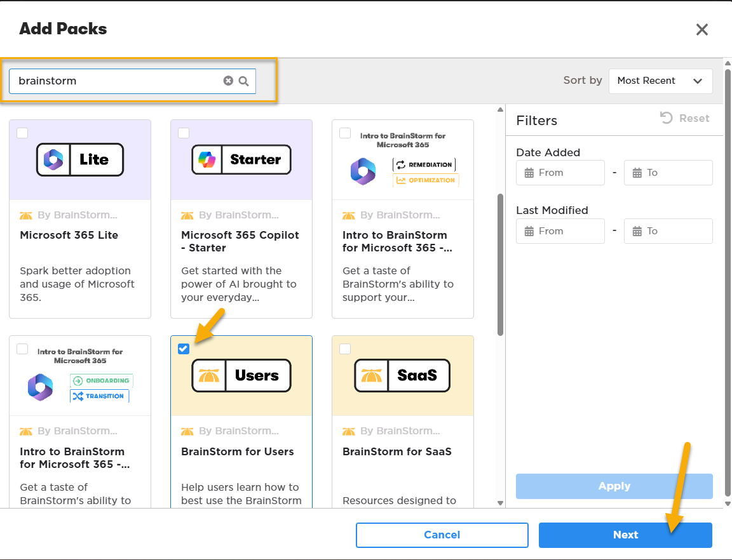Click Copilot Starter logo thumbnail
This screenshot has width=732, height=560.
point(241,159)
